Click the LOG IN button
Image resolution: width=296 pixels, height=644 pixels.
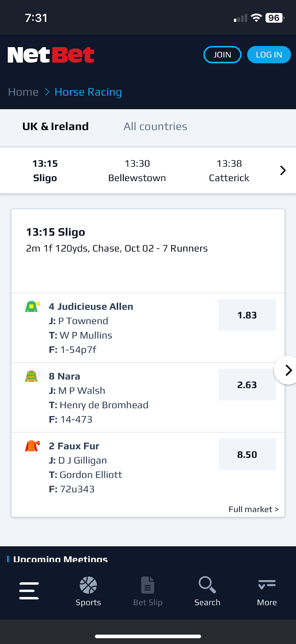tap(269, 54)
